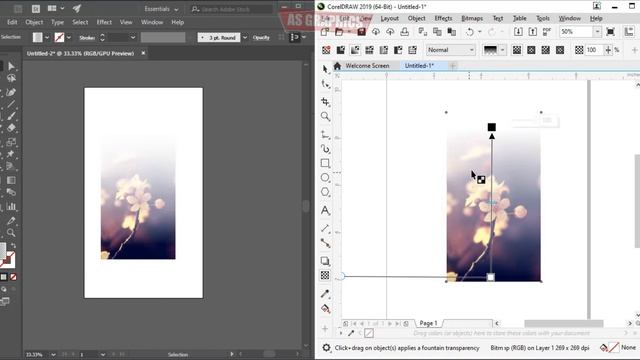Click the Save icon in CorelDRAW toolbar
The height and width of the screenshot is (360, 640).
pyautogui.click(x=361, y=32)
